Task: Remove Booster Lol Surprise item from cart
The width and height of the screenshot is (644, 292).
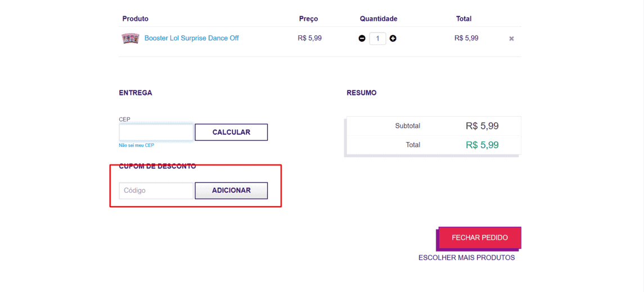Action: point(511,39)
